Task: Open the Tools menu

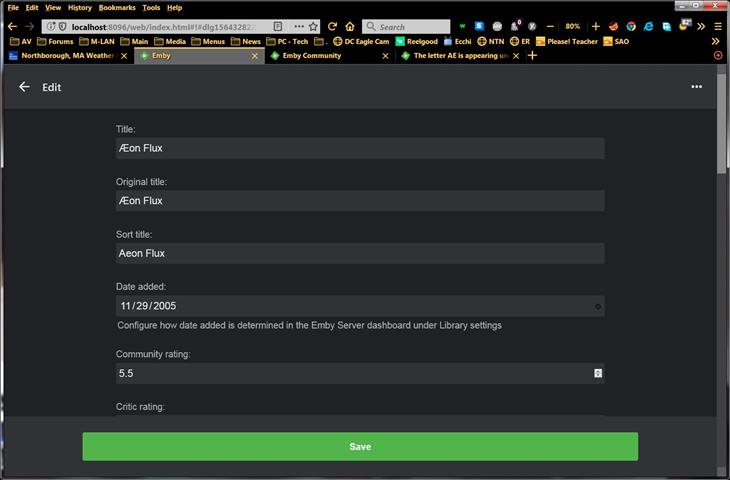Action: pyautogui.click(x=151, y=7)
